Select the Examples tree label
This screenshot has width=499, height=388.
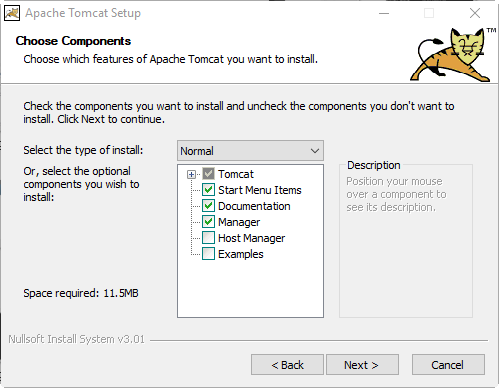click(241, 254)
